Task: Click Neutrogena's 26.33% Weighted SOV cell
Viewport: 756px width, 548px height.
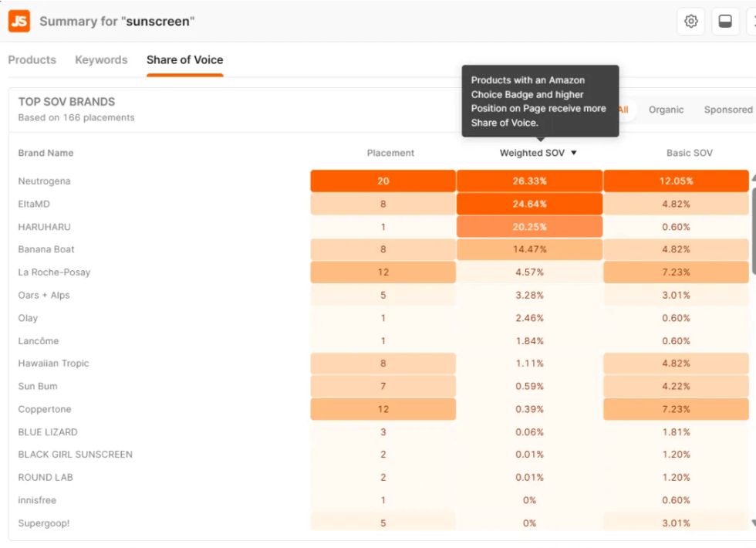Action: click(529, 181)
